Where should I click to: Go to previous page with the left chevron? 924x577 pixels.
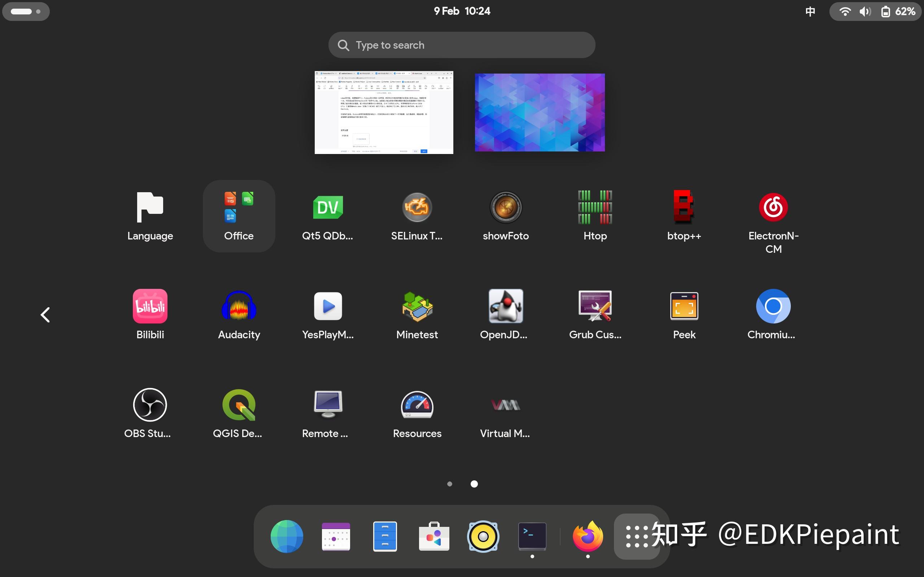[x=45, y=314]
